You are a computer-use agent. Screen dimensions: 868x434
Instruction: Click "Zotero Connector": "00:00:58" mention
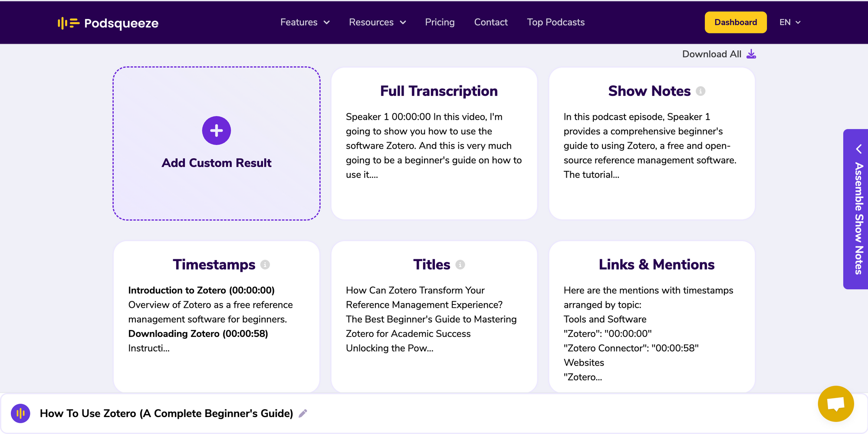[x=631, y=348]
